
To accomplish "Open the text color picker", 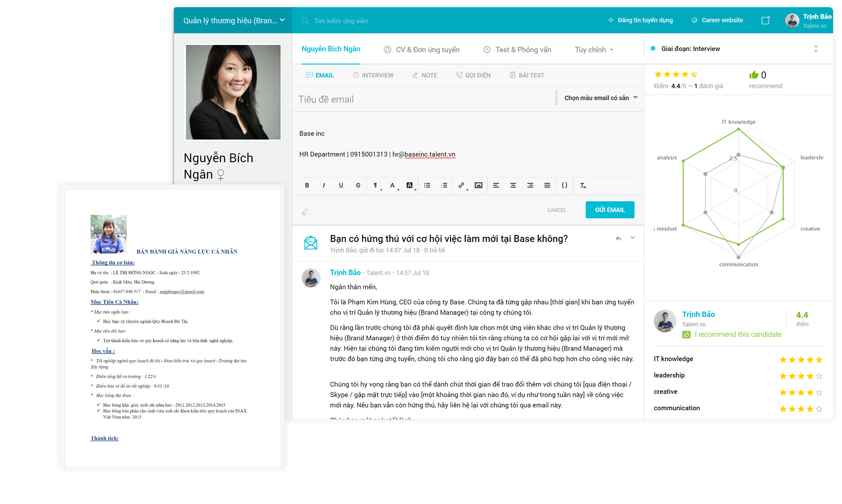I will click(x=393, y=185).
